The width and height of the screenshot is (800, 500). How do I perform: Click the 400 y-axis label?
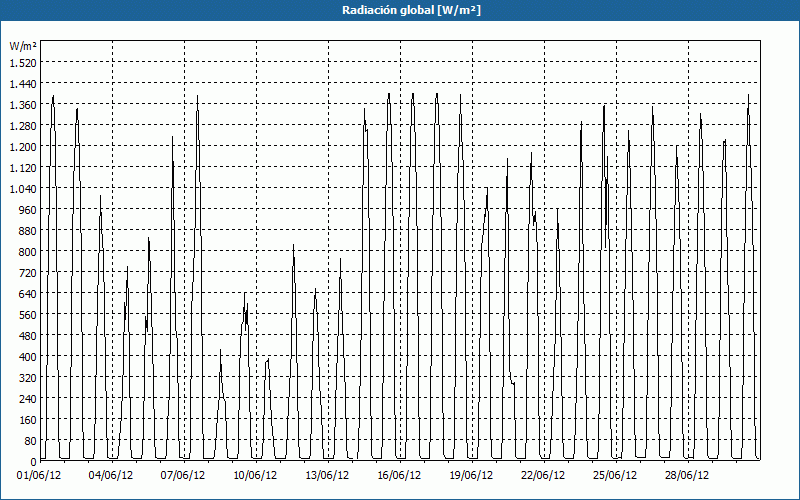(x=28, y=357)
